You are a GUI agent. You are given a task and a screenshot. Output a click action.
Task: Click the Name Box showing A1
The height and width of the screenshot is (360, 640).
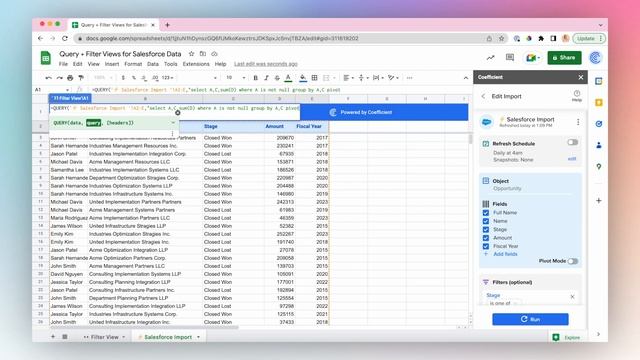(51, 89)
